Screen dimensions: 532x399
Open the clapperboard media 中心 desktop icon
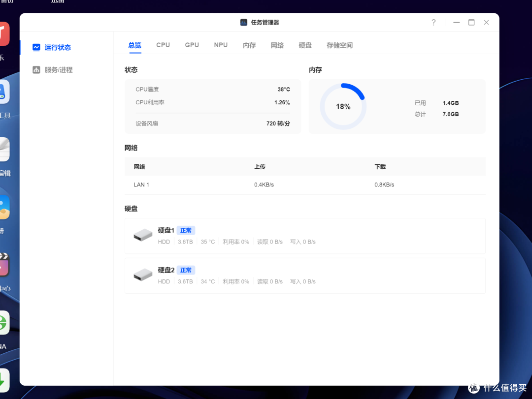coord(4,264)
